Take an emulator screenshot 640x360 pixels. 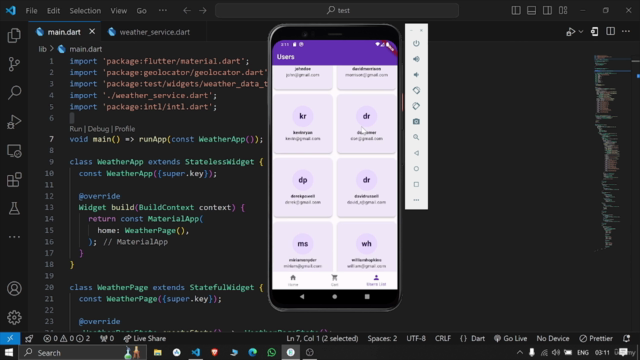(416, 122)
